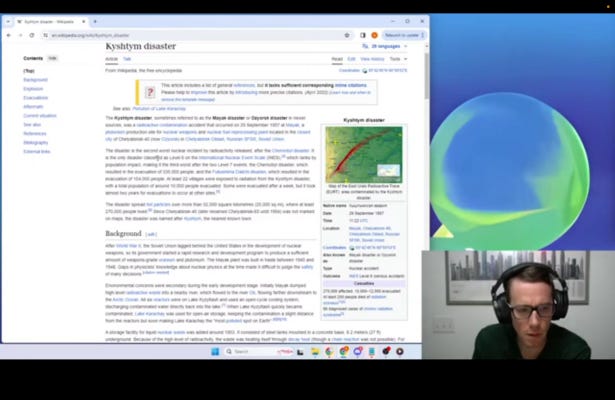Open File Explorer from the taskbar
Image resolution: width=615 pixels, height=400 pixels.
[x=315, y=351]
